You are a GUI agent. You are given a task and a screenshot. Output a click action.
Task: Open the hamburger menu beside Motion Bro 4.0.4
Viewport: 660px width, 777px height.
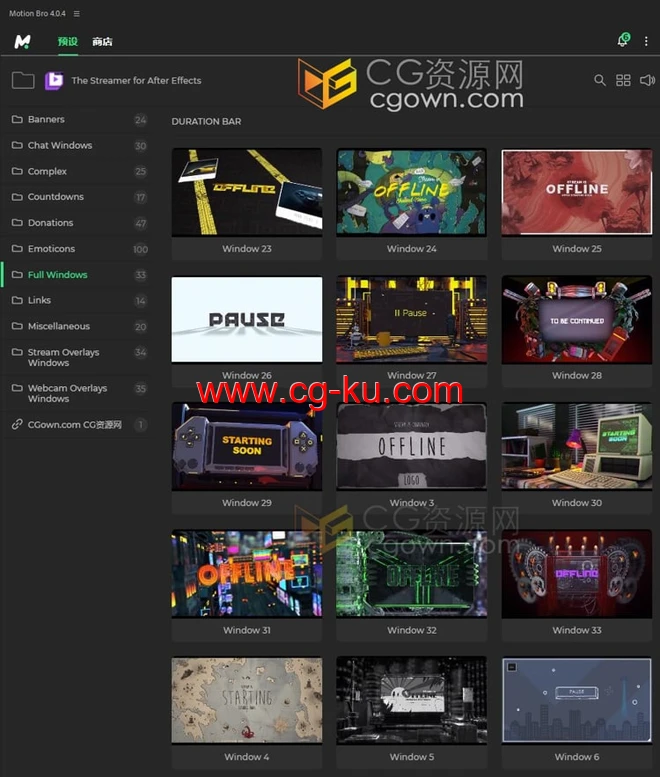76,14
